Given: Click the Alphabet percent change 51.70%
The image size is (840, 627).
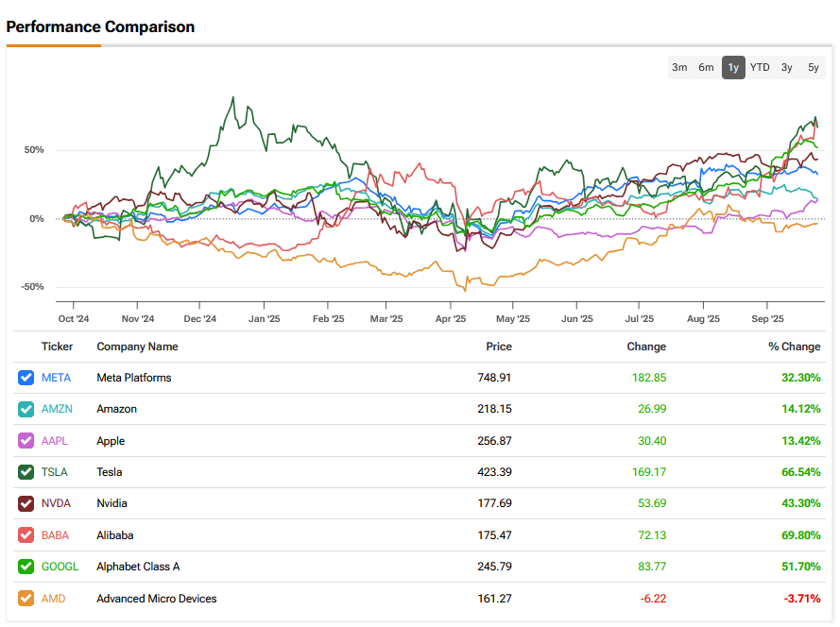Looking at the screenshot, I should tap(801, 567).
